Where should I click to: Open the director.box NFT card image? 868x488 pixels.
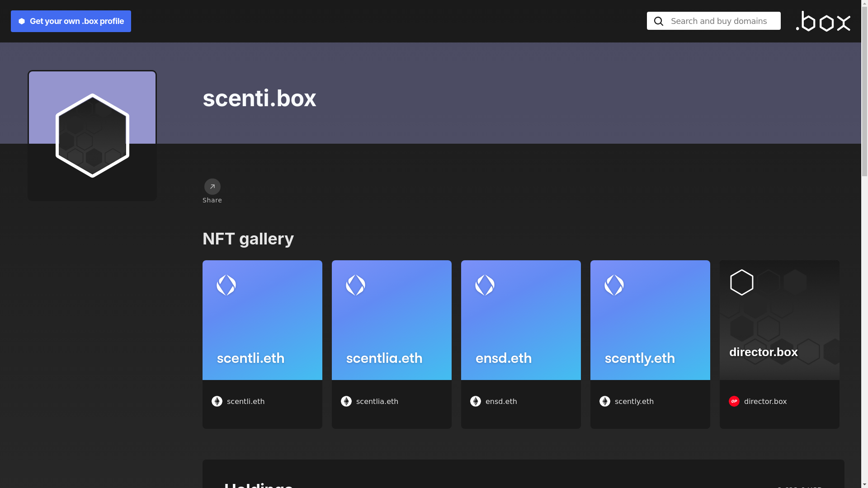tap(779, 320)
